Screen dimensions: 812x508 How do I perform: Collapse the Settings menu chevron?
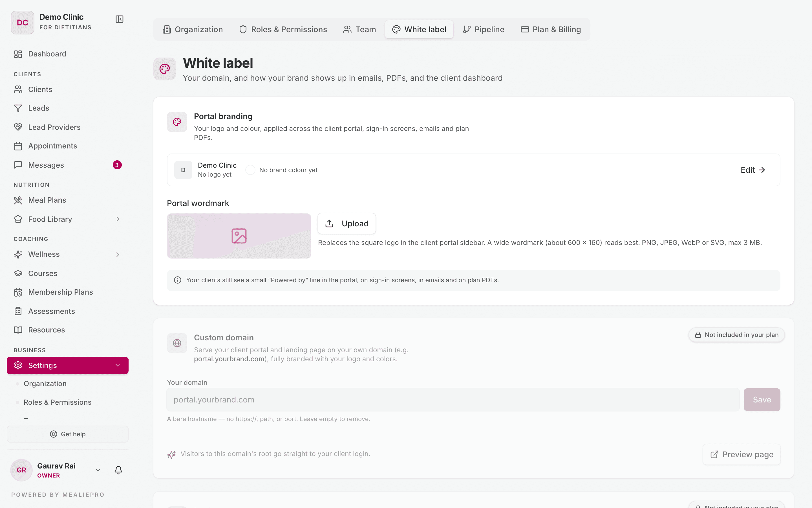[118, 365]
